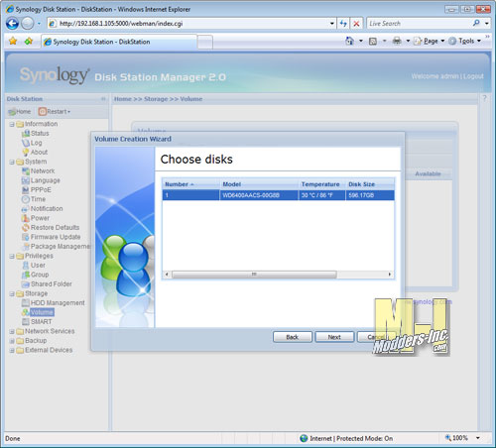The width and height of the screenshot is (496, 448).
Task: Open the Notification settings icon
Action: [26, 209]
